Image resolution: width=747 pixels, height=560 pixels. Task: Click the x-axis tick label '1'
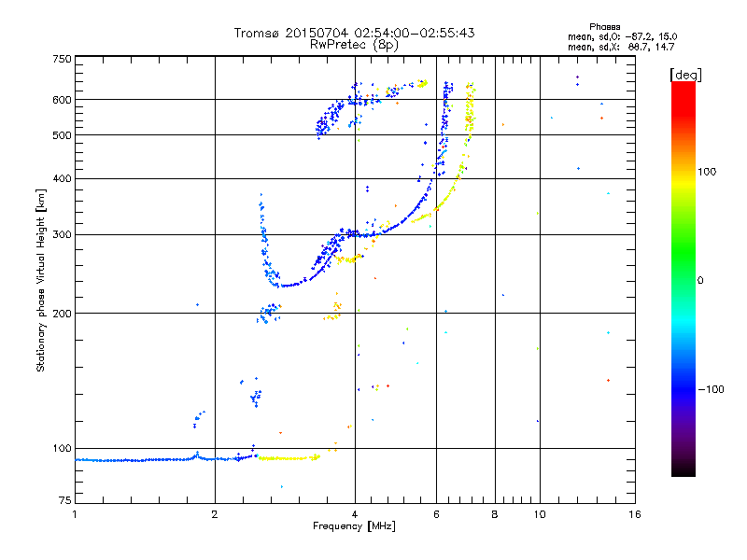point(75,514)
